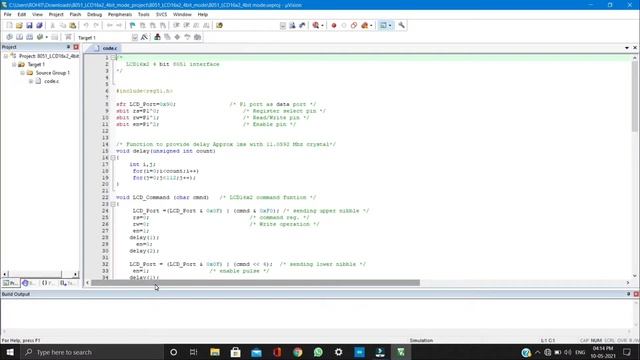Open the Pack Installer icon

pos(198,37)
